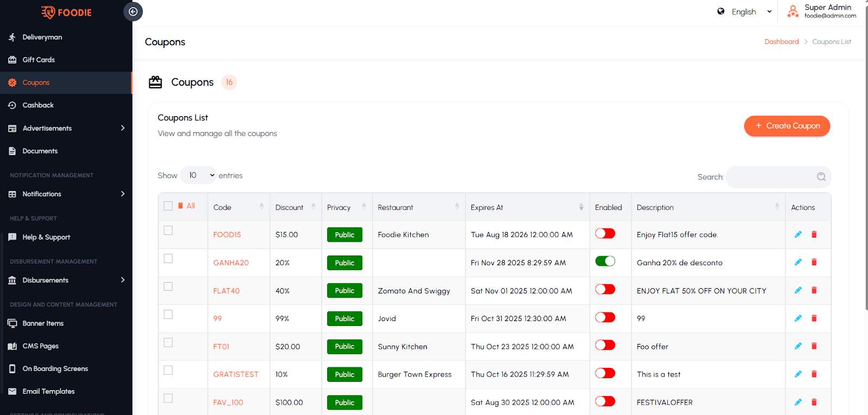Open Cashback in the sidebar

(x=38, y=105)
